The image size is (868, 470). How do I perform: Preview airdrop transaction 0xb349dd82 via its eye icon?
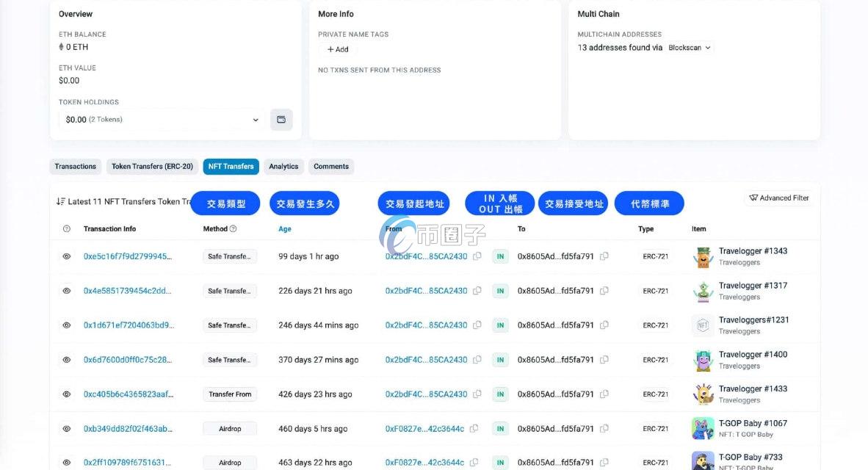(x=66, y=428)
